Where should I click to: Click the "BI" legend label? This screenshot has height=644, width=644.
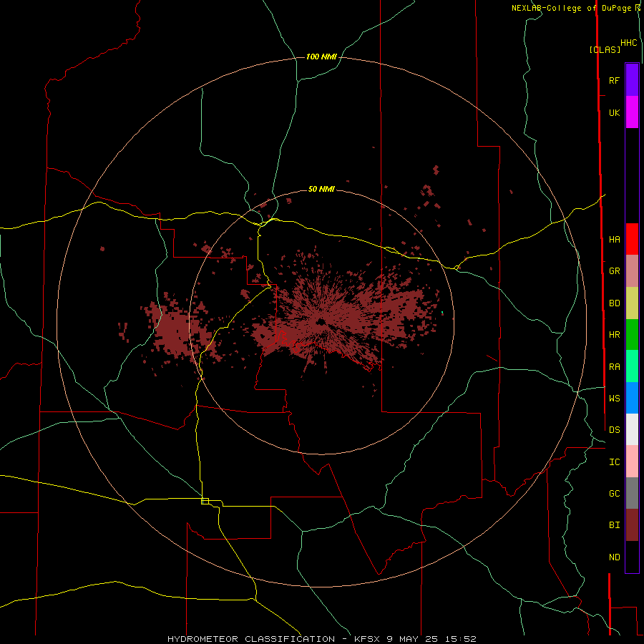pos(615,525)
